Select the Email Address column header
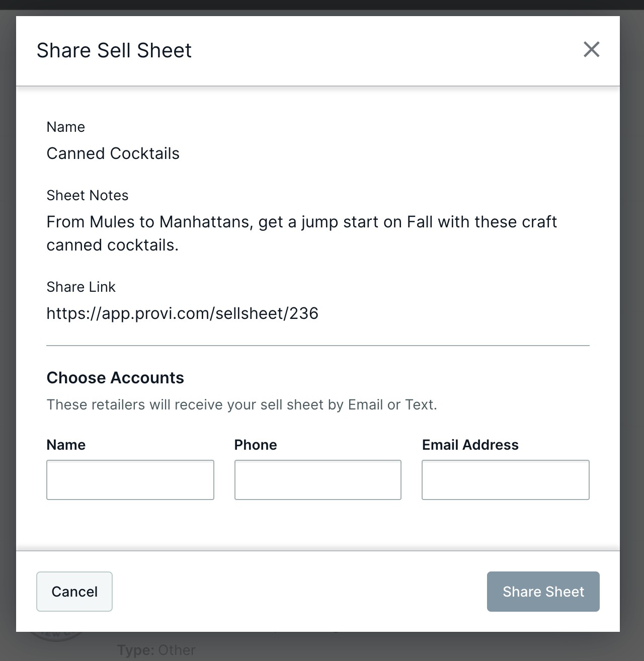Viewport: 644px width, 661px height. coord(470,445)
